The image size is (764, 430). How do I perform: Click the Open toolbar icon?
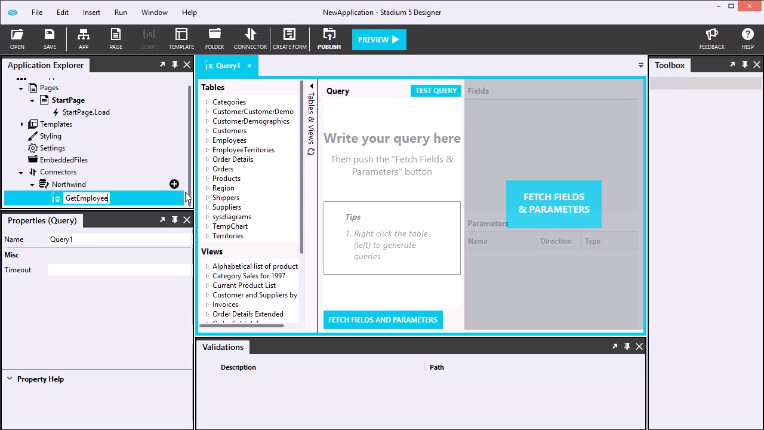point(17,39)
